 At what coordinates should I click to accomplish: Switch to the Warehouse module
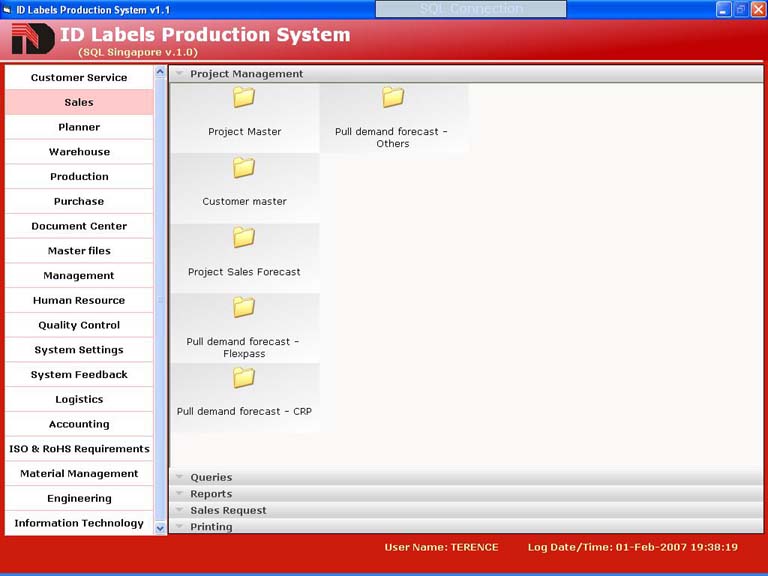click(x=79, y=152)
